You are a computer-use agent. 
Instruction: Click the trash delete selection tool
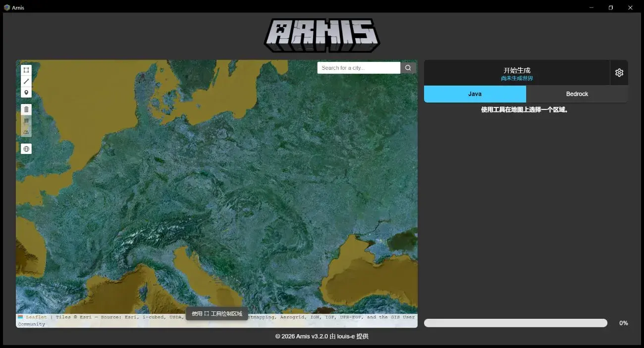pos(26,109)
